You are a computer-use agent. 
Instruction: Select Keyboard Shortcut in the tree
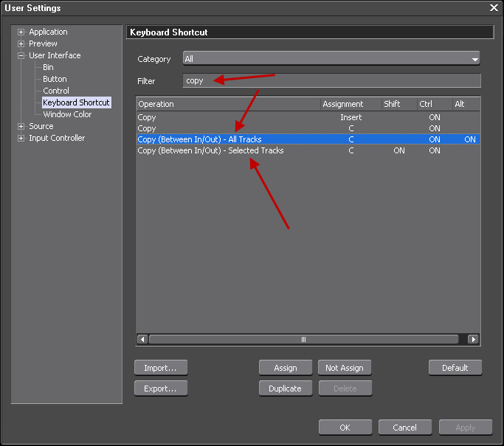77,102
